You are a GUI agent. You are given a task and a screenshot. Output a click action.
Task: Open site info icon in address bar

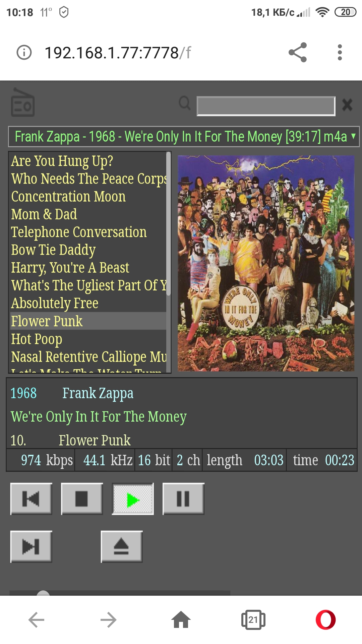pyautogui.click(x=24, y=52)
